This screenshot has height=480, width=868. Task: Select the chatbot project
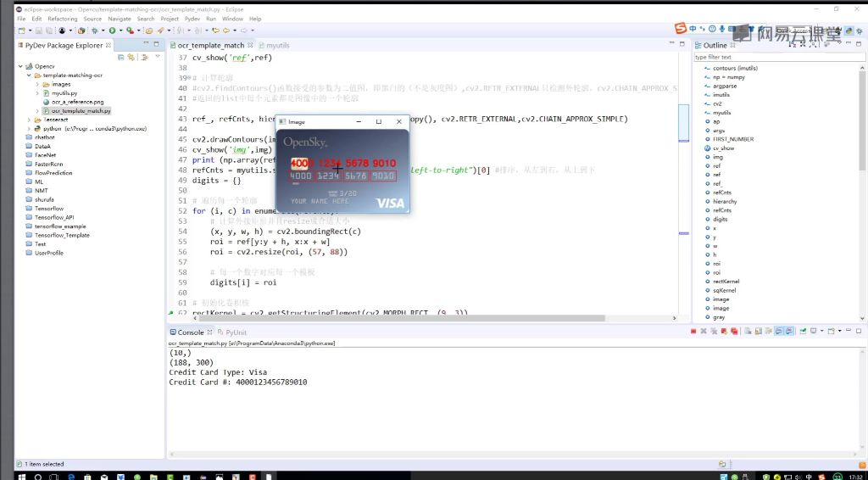[x=45, y=137]
